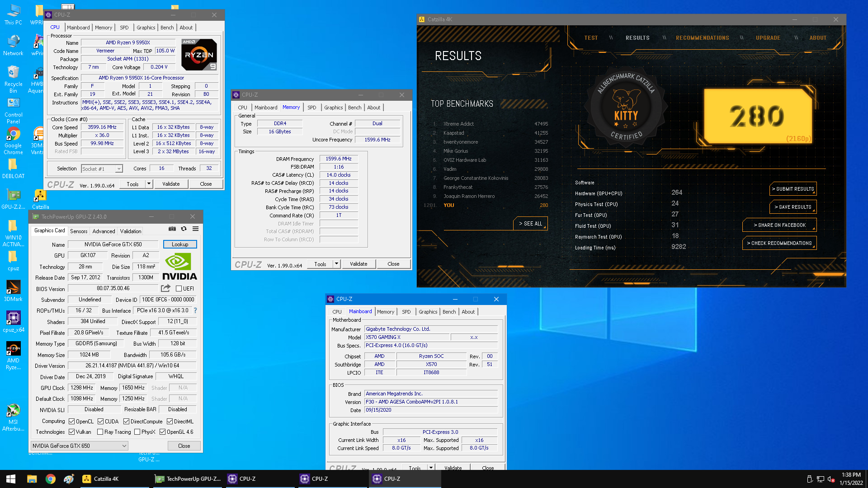
Task: Expand the Tools arrow in CPU tab window
Action: (149, 184)
